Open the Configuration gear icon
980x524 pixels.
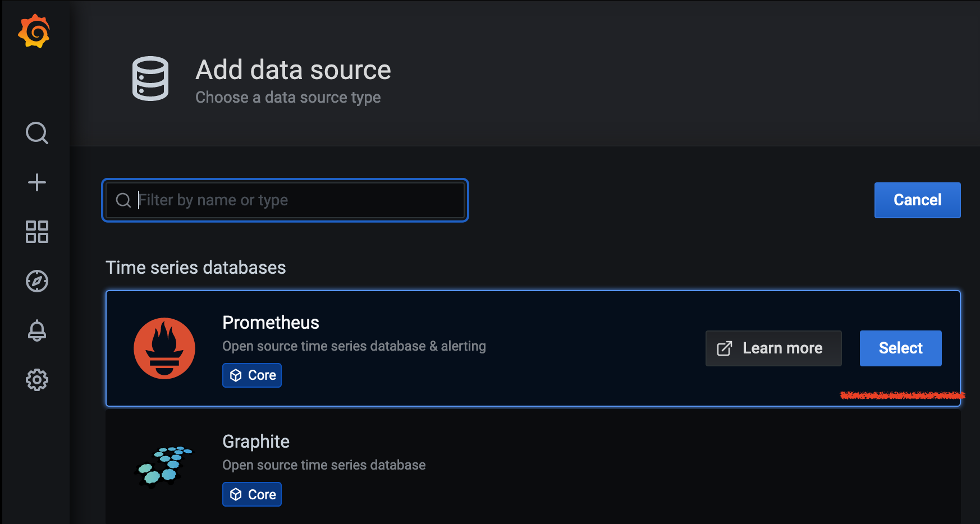click(37, 380)
